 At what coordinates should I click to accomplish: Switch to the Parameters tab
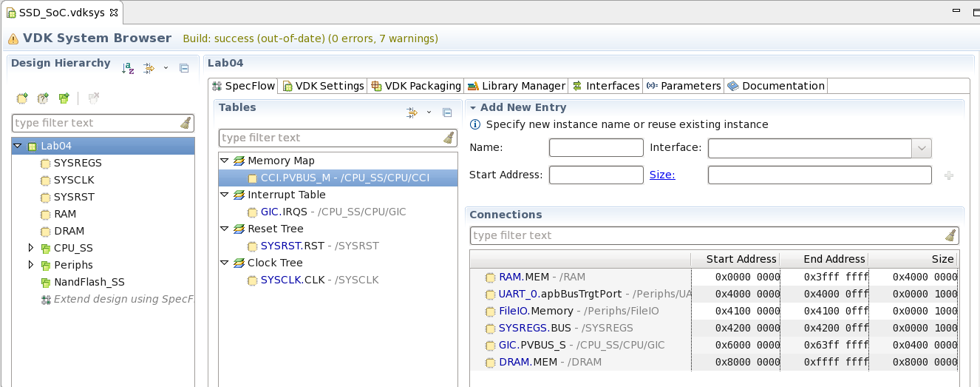coord(684,86)
